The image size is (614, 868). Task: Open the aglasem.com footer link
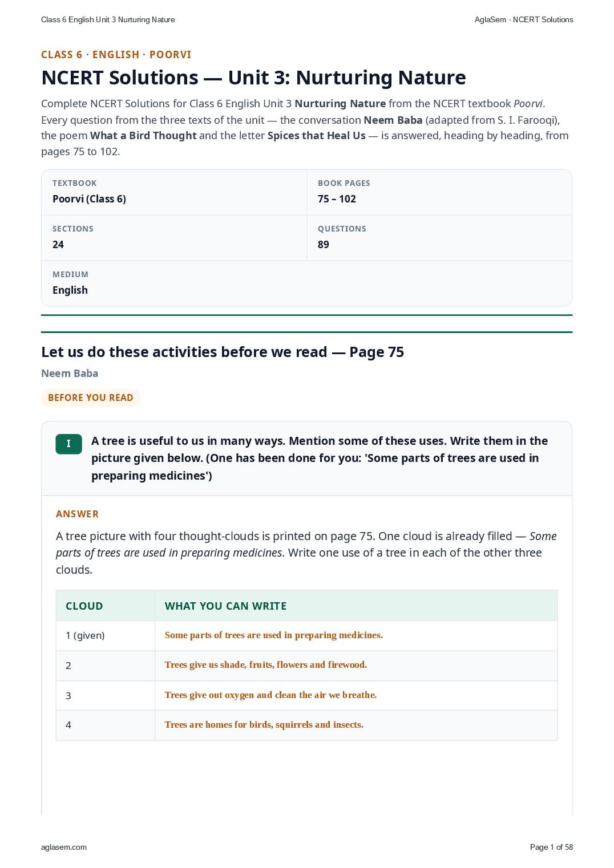tap(64, 847)
